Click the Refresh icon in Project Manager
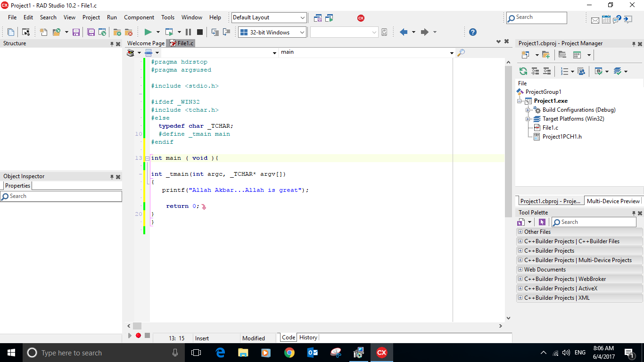644x362 pixels. pos(523,71)
